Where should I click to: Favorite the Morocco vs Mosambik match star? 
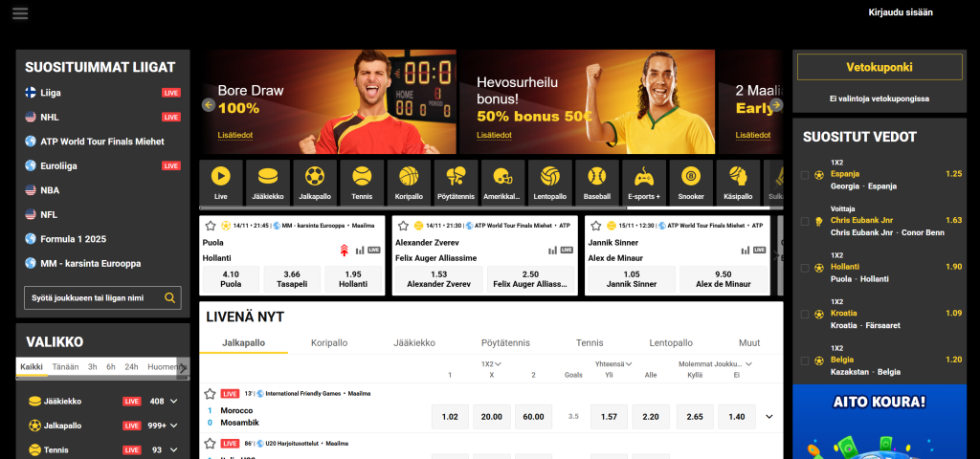(210, 393)
